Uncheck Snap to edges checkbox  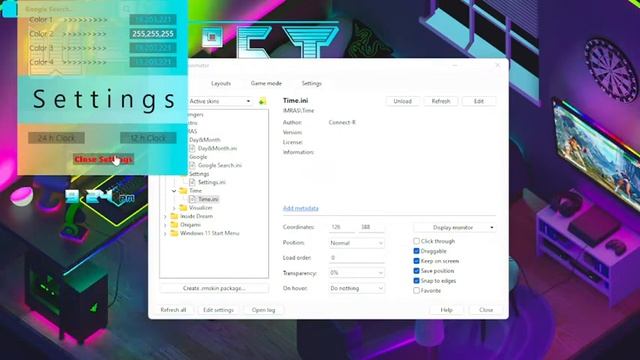click(x=416, y=281)
